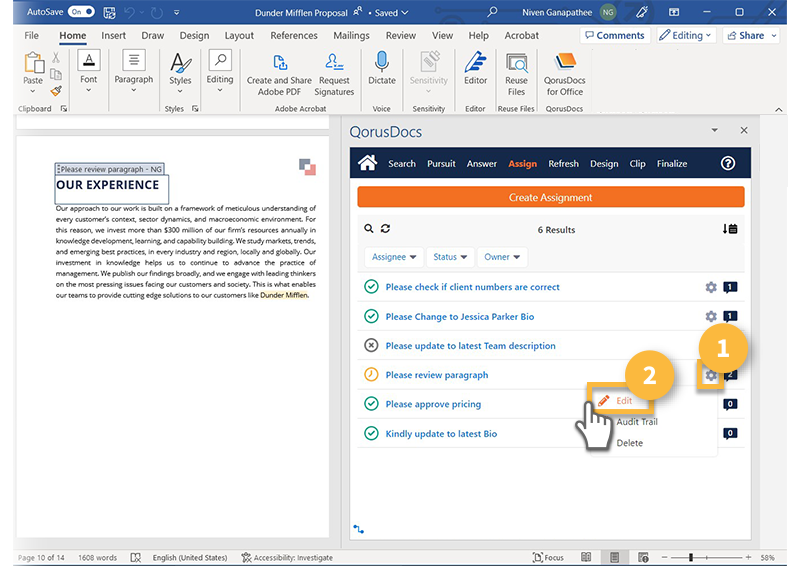The width and height of the screenshot is (800, 566).
Task: Toggle status circle for 'Please approve pricing'
Action: [x=371, y=404]
